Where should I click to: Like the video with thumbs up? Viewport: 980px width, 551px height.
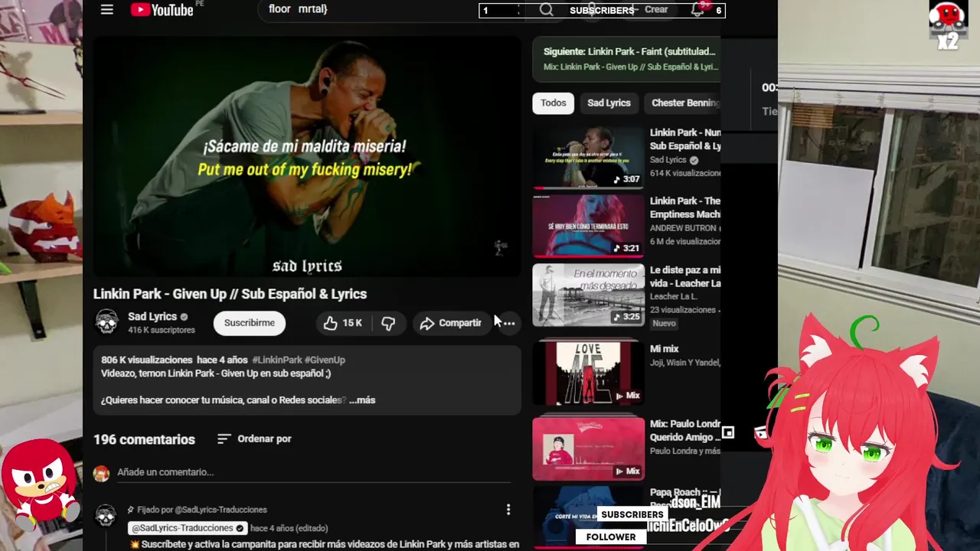[x=342, y=323]
